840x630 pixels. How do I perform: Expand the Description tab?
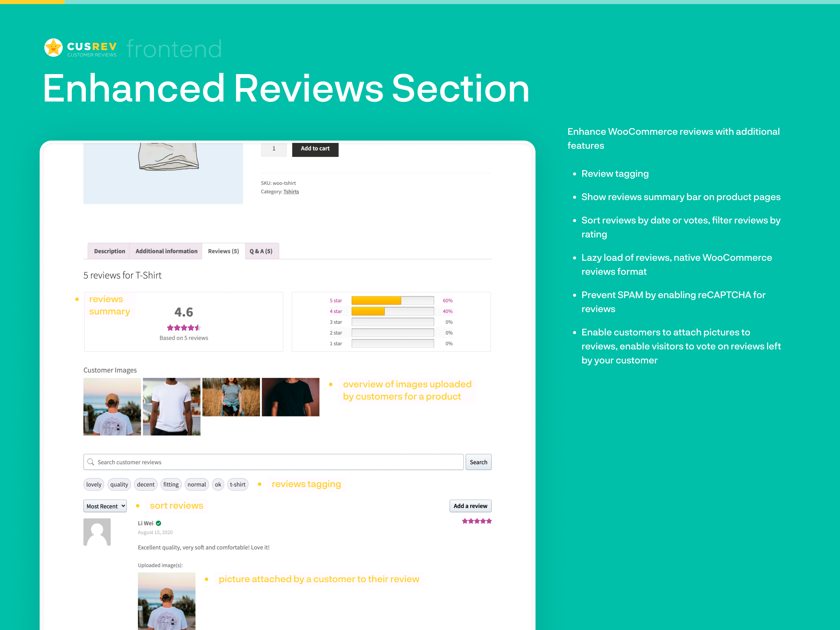pyautogui.click(x=109, y=251)
